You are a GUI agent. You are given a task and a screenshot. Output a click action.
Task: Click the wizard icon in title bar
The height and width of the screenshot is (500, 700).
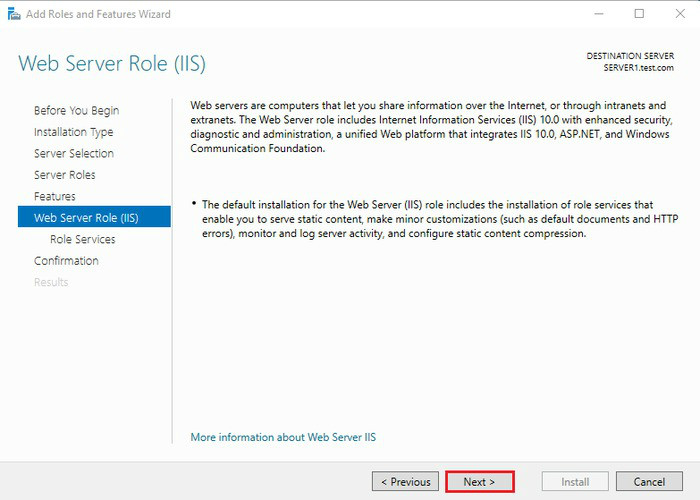tap(12, 14)
